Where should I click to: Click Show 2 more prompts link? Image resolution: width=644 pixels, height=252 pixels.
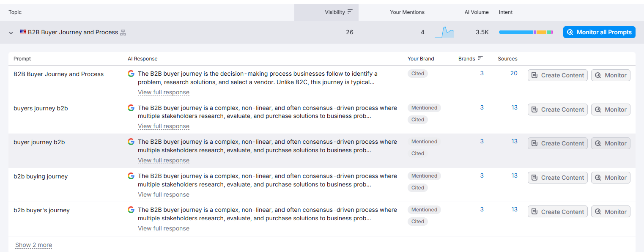click(33, 245)
